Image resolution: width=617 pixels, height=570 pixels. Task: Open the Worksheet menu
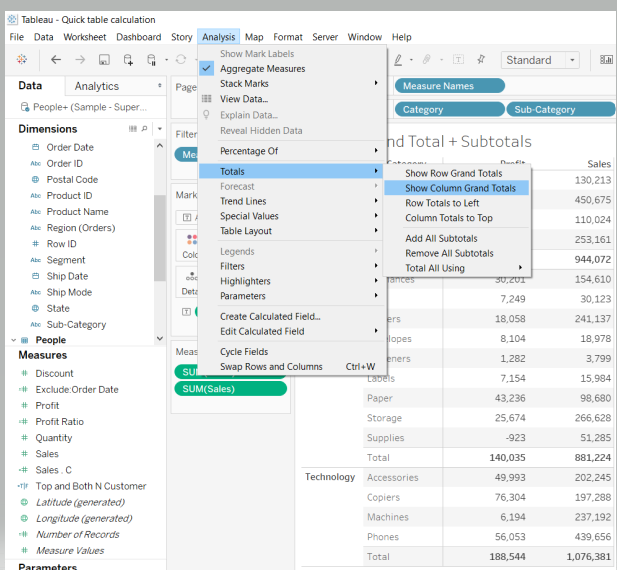[x=84, y=37]
